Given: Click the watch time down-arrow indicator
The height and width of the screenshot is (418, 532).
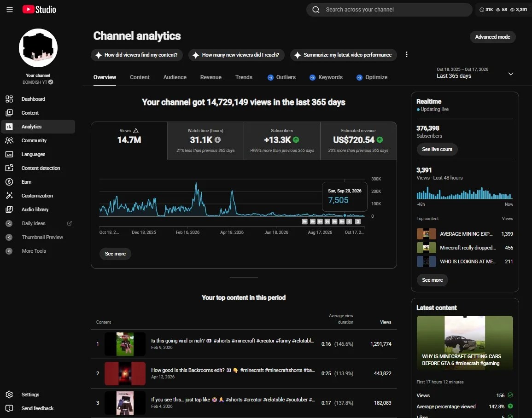Looking at the screenshot, I should (217, 139).
